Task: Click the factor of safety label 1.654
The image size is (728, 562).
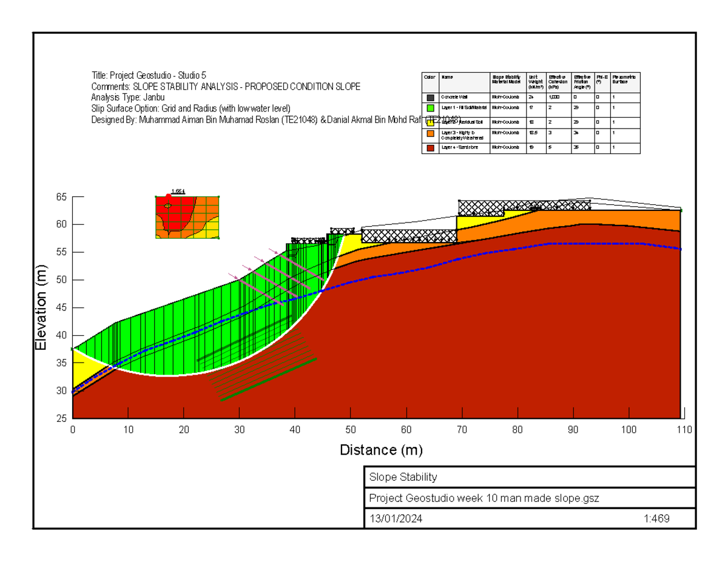Action: pos(178,190)
